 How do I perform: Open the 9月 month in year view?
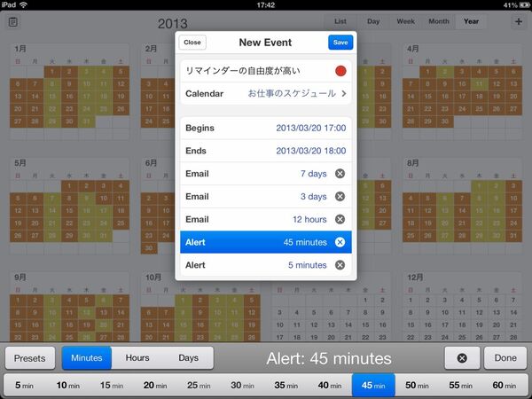[69, 307]
